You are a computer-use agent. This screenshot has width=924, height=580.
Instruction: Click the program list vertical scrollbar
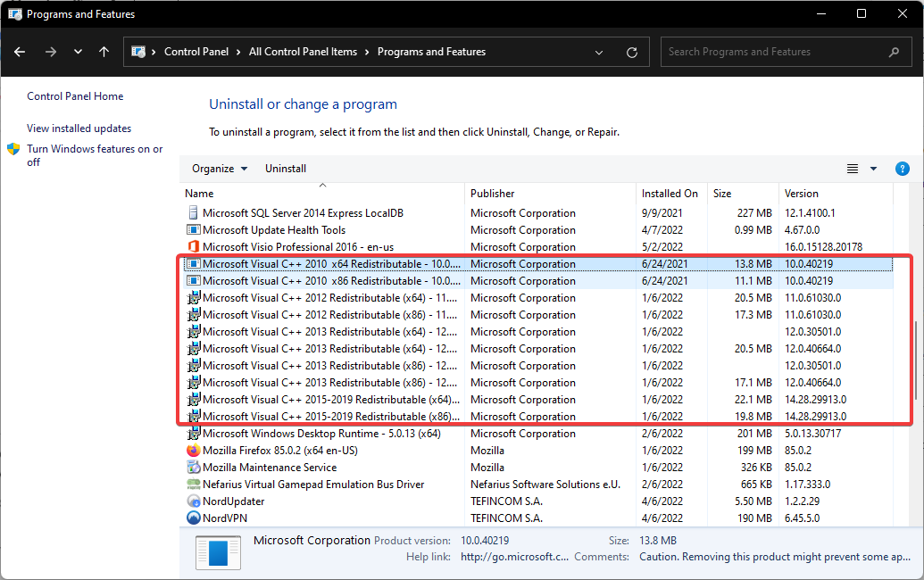(x=915, y=360)
